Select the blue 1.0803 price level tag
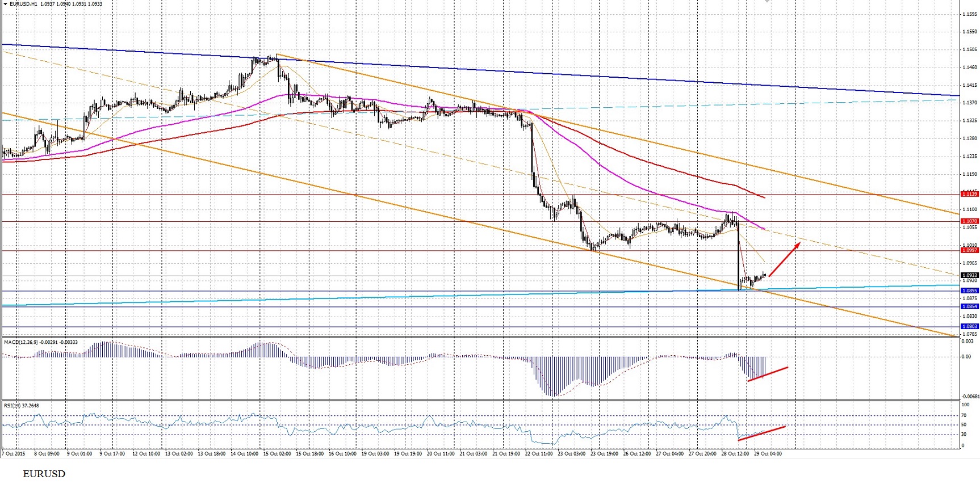This screenshot has width=980, height=501. (x=969, y=326)
